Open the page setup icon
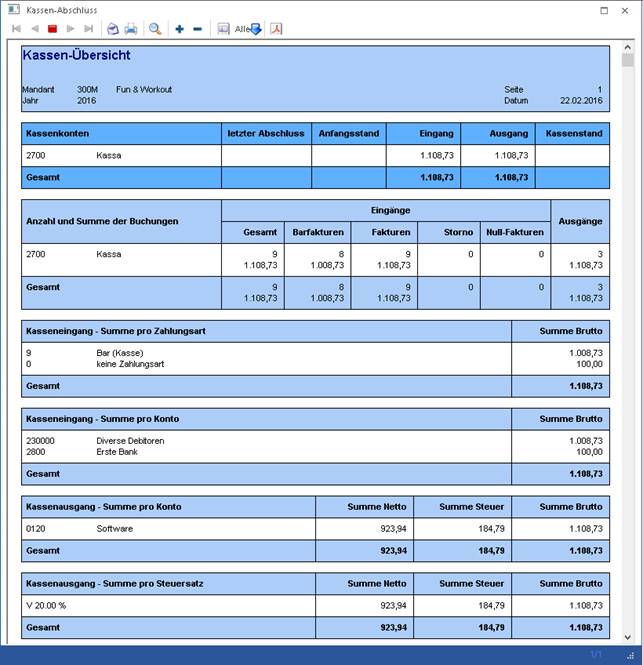The height and width of the screenshot is (665, 643). click(113, 29)
